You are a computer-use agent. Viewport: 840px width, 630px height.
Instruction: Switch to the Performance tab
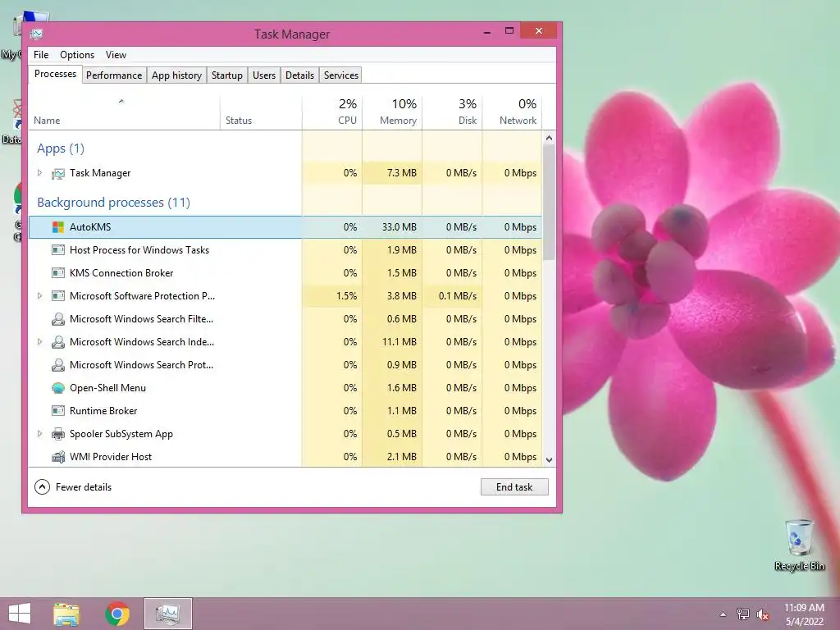coord(114,75)
